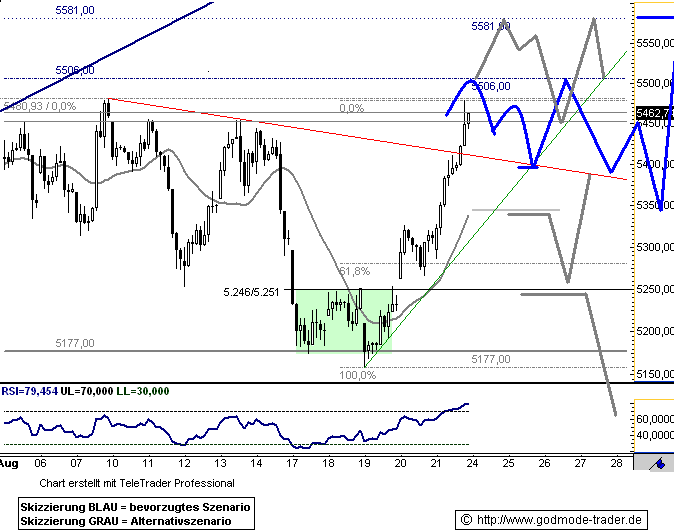Click the 100,0% Fibonacci level label
Image resolution: width=674 pixels, height=532 pixels.
click(x=357, y=375)
